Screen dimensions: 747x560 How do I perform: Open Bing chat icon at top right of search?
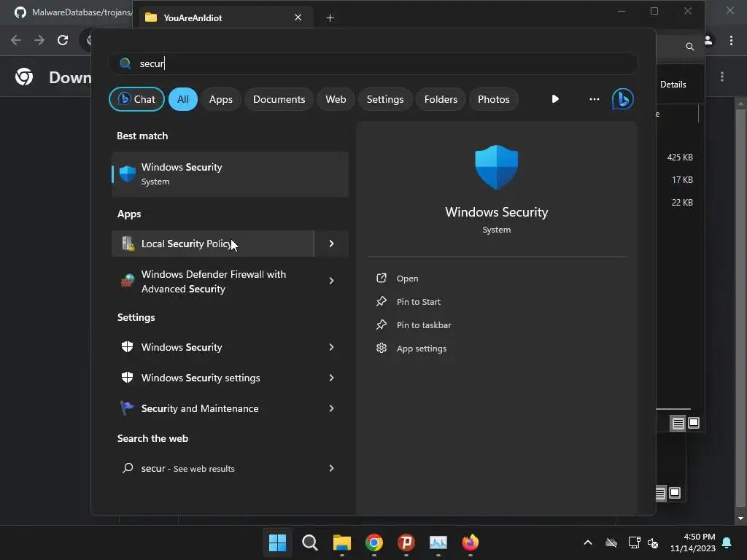point(623,99)
